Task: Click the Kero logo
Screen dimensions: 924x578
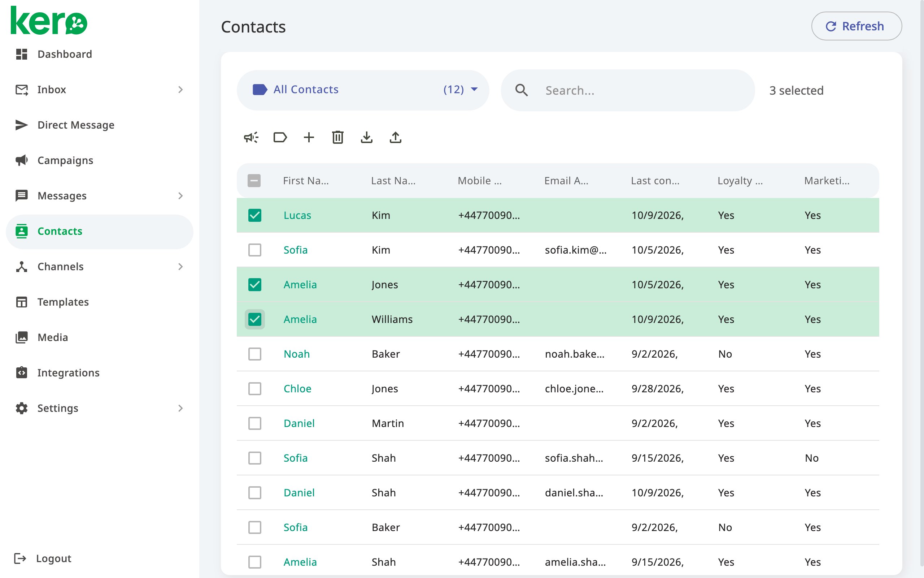Action: click(49, 21)
